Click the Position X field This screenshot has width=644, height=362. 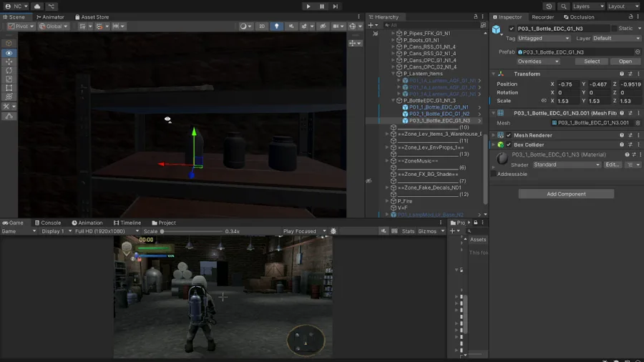[x=567, y=84]
